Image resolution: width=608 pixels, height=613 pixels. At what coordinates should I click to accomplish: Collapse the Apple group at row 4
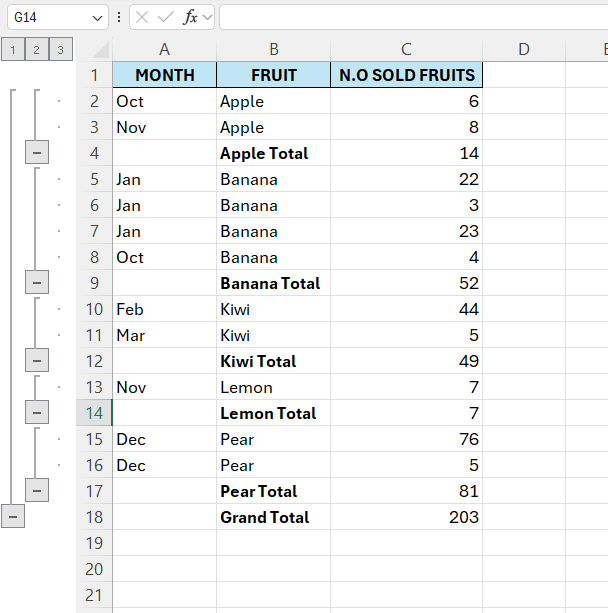click(x=37, y=153)
